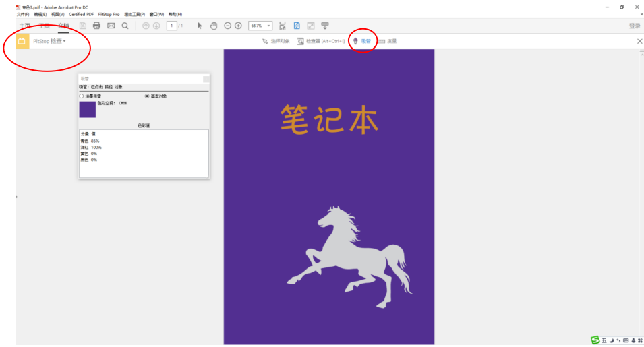This screenshot has width=644, height=347.
Task: Expand the PitStop 检查 dropdown
Action: pos(50,41)
